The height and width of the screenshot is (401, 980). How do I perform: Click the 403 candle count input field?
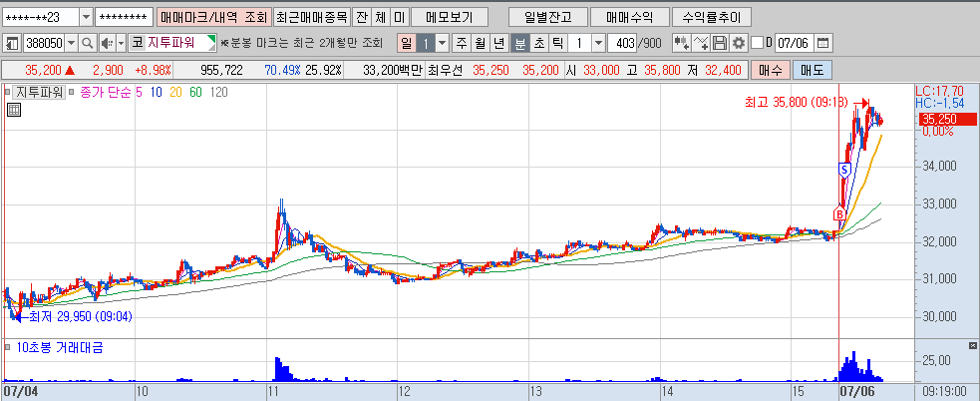click(623, 43)
